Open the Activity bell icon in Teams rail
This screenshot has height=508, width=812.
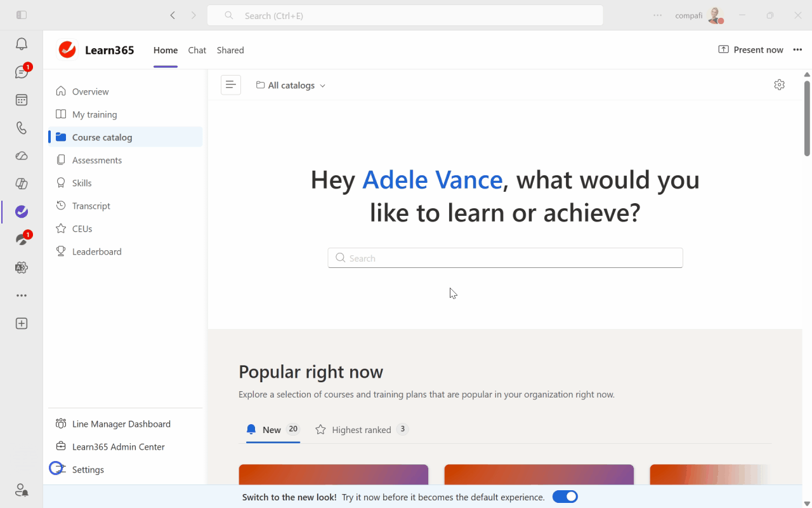click(22, 44)
